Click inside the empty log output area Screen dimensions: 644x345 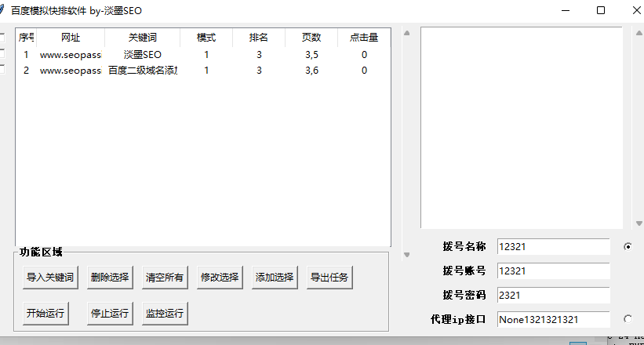(522, 127)
